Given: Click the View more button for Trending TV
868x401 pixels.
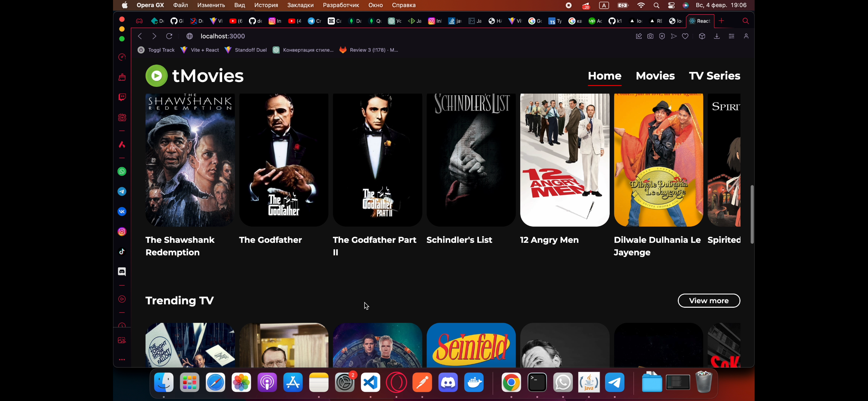Looking at the screenshot, I should coord(708,301).
